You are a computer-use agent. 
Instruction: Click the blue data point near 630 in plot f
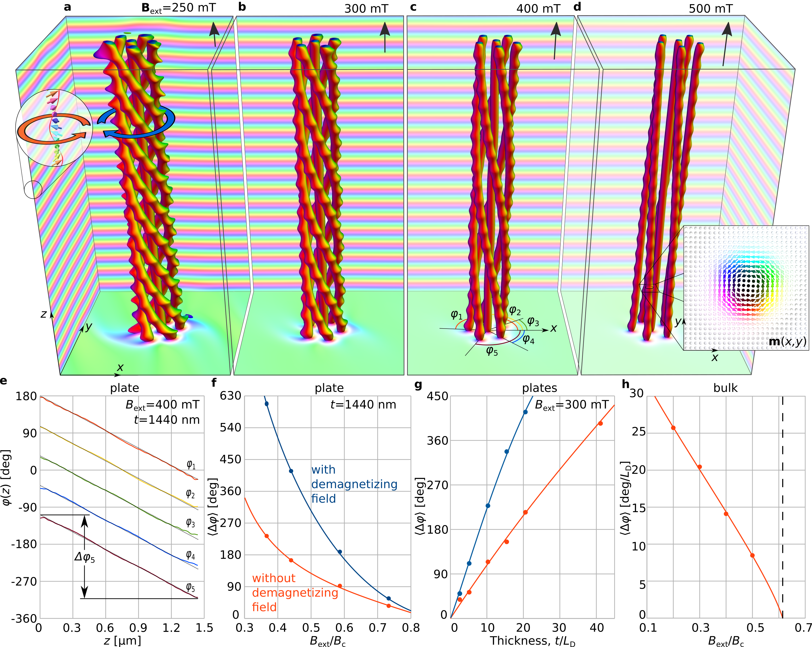[x=267, y=404]
